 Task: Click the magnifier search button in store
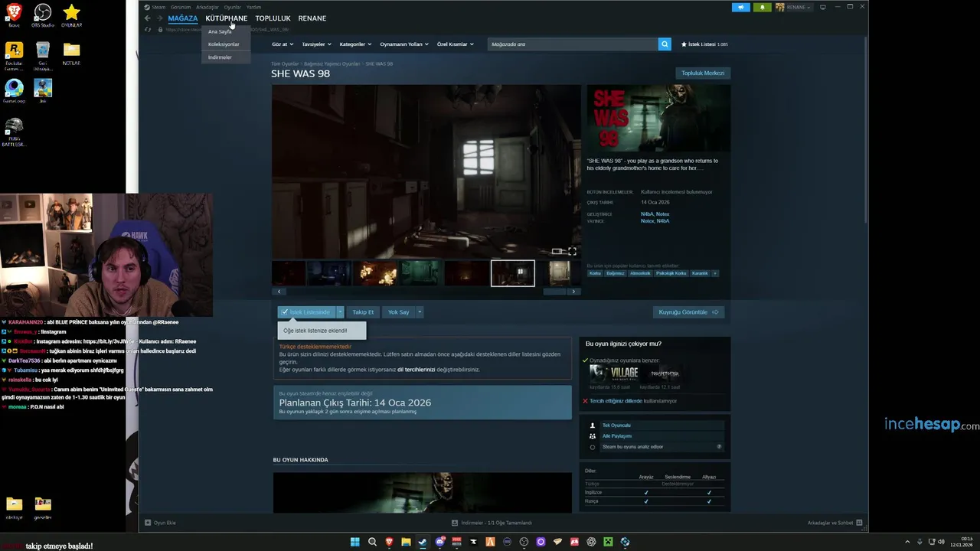coord(665,44)
